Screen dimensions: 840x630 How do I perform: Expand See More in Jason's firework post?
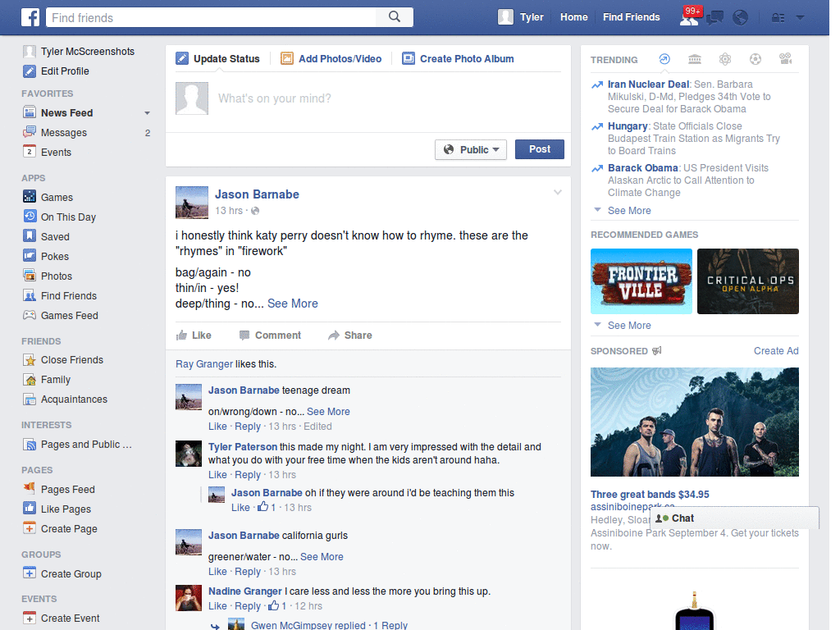point(293,304)
